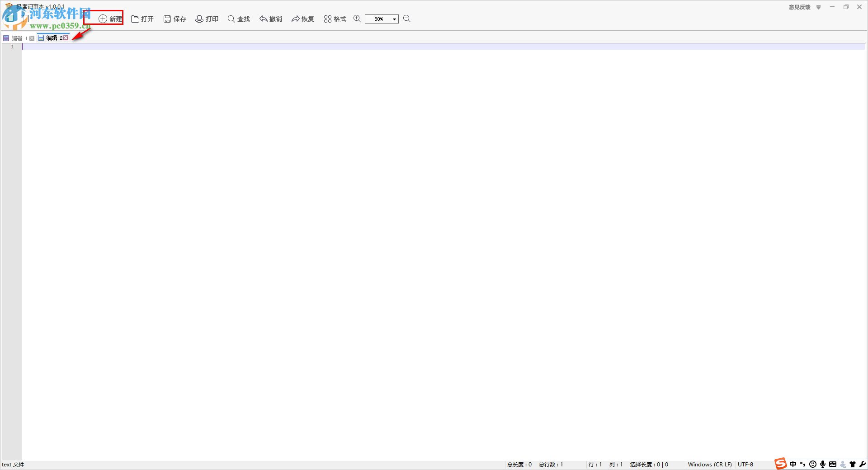
Task: Click the IME microphone voice input icon
Action: tap(823, 464)
